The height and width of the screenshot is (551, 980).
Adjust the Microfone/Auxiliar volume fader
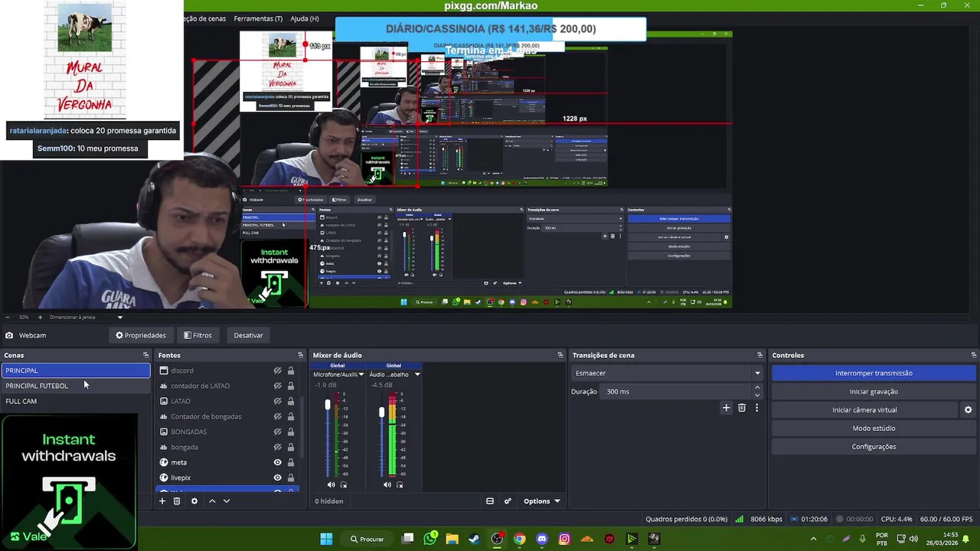click(328, 404)
